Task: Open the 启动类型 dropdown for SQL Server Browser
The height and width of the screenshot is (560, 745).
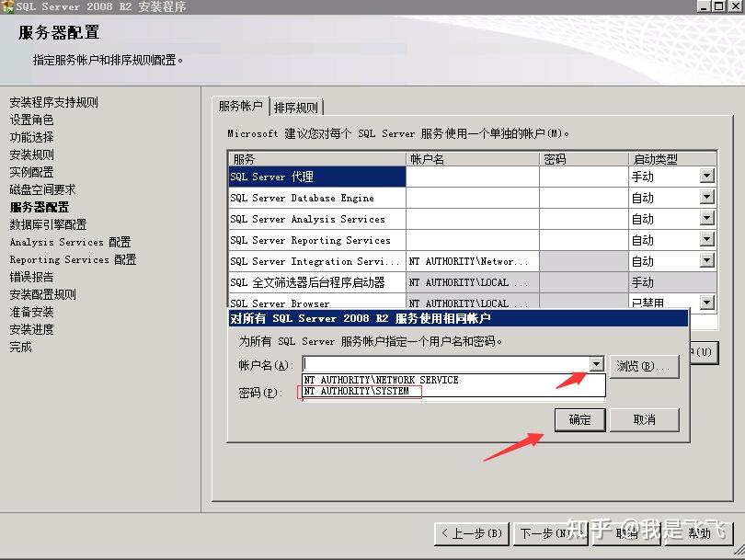Action: coord(707,303)
